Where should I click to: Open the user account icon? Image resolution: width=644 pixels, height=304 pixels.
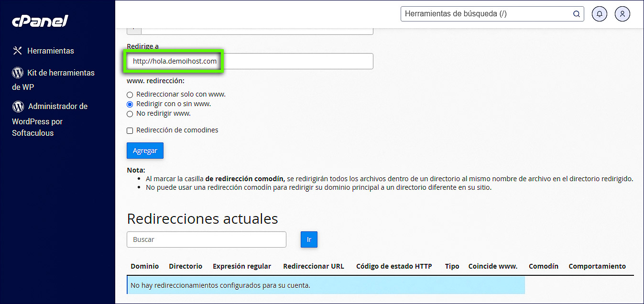pos(622,14)
